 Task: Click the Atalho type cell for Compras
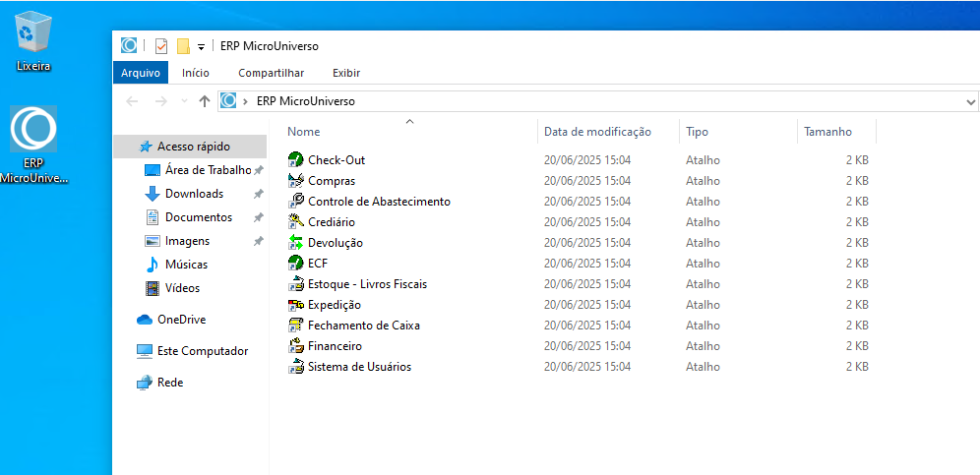(x=704, y=181)
